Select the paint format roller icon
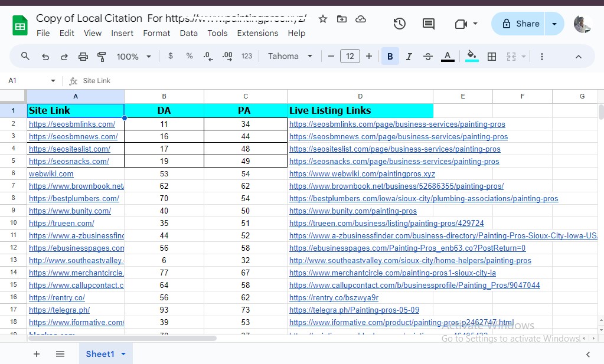The width and height of the screenshot is (604, 364). pos(102,57)
